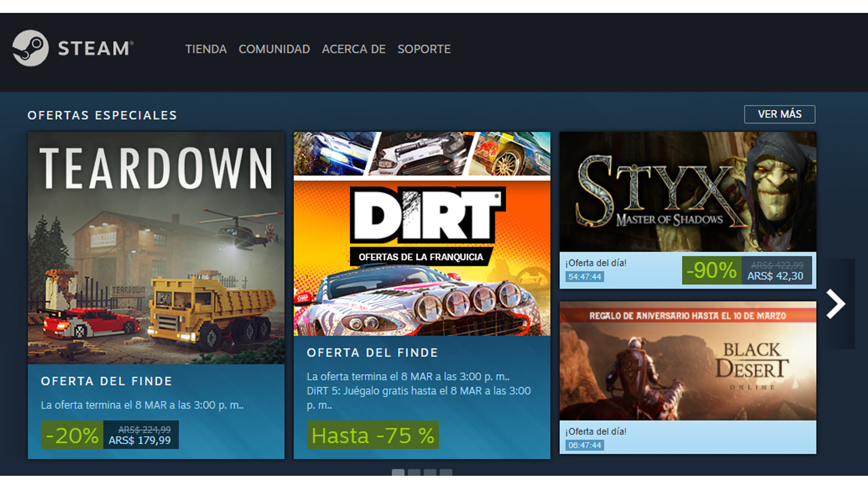
Task: Navigate to SOPORTE
Action: pyautogui.click(x=424, y=49)
